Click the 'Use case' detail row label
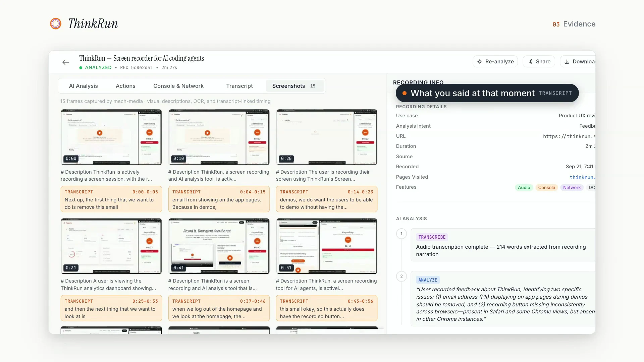Viewport: 644px width, 362px height. 407,116
